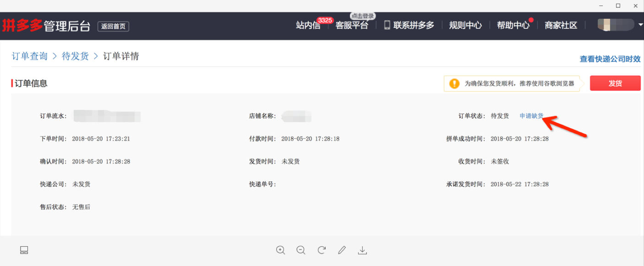Open 站内信 messages menu

coord(308,26)
